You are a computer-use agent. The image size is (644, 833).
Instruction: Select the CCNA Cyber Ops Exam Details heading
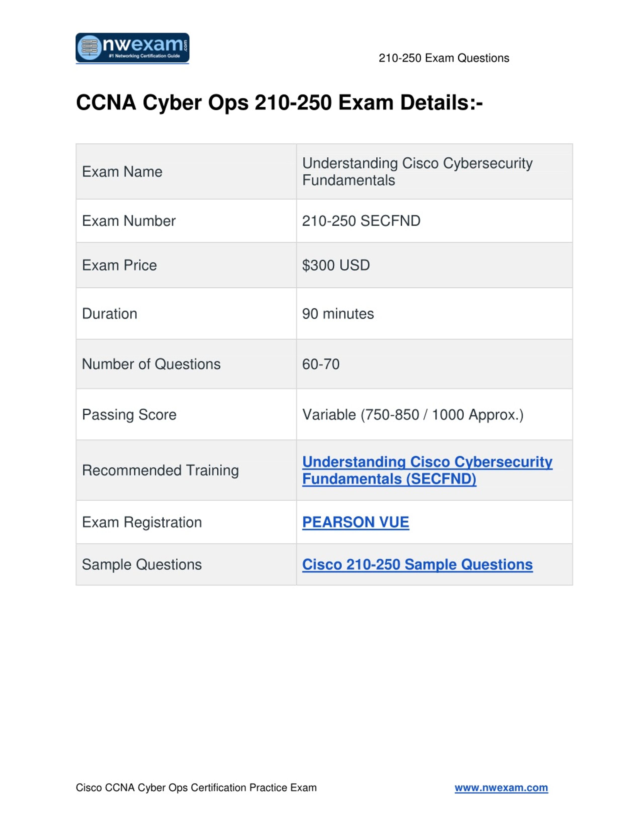pyautogui.click(x=279, y=103)
